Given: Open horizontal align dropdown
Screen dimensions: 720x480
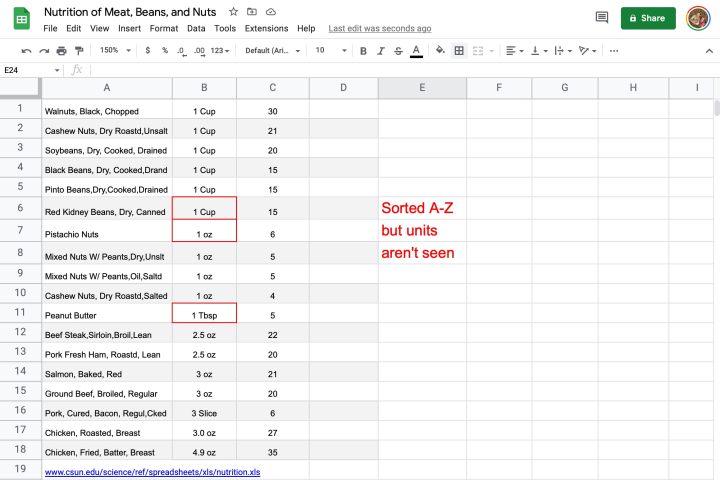Looking at the screenshot, I should 514,51.
